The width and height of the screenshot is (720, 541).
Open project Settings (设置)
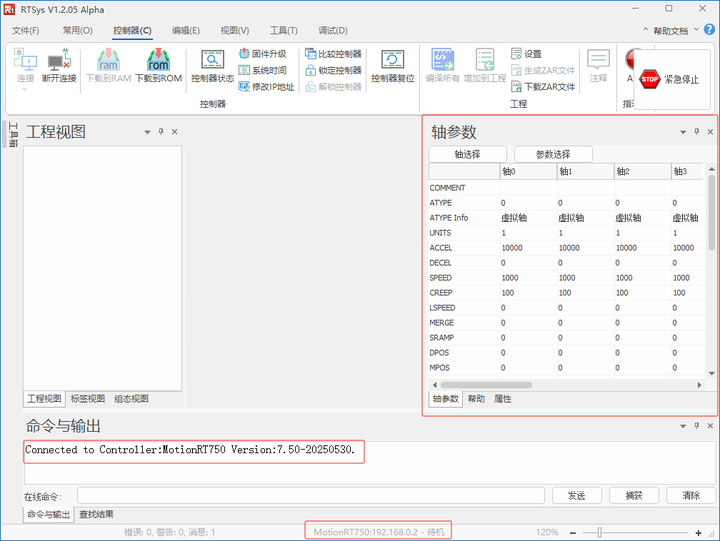coord(527,54)
